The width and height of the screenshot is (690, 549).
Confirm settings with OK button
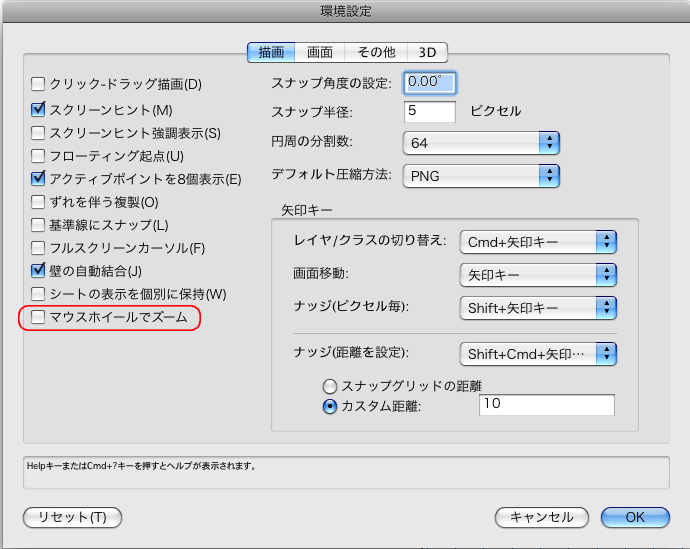pyautogui.click(x=634, y=517)
